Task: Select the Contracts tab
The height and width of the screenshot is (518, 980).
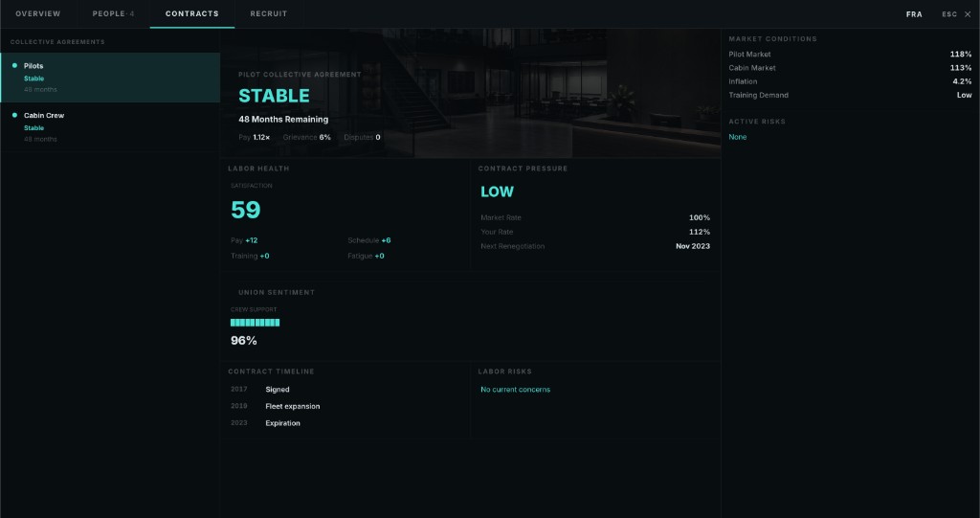Action: click(x=191, y=13)
